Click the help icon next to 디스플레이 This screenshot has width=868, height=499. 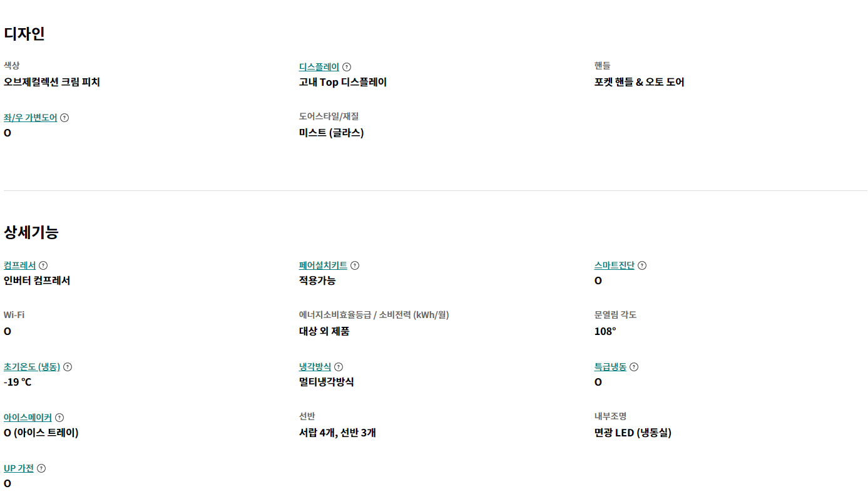(x=347, y=67)
